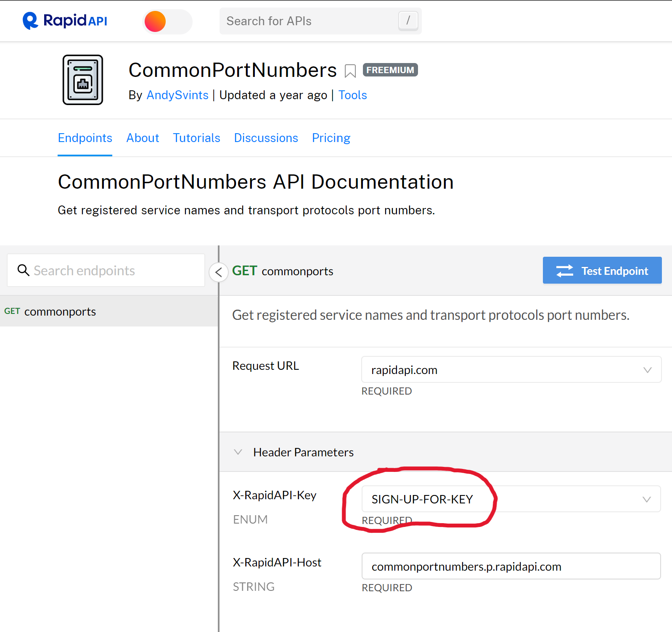Open the AndySvints author profile link

177,95
